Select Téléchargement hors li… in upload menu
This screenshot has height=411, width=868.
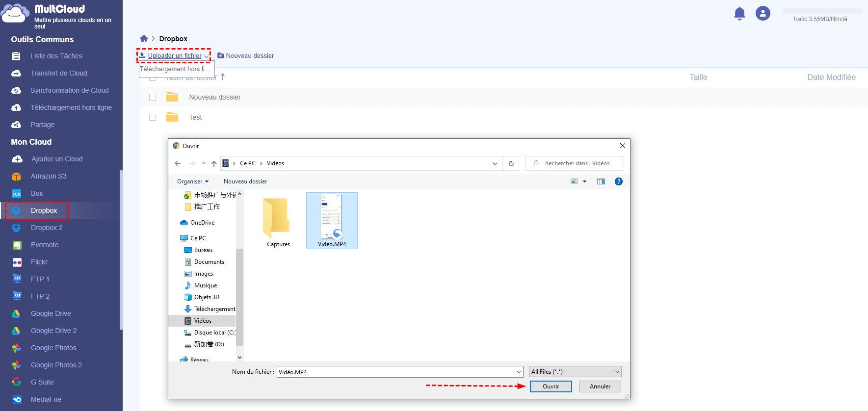[x=176, y=69]
